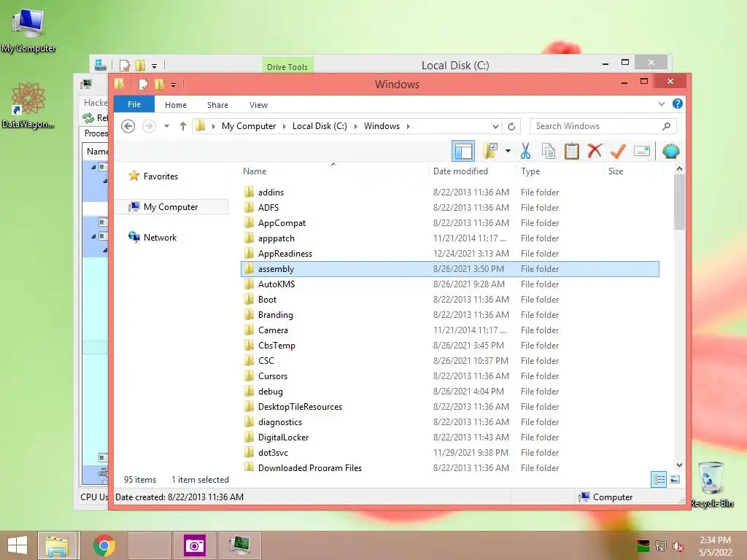Image resolution: width=747 pixels, height=560 pixels.
Task: Click the dot3svc folder icon
Action: point(249,452)
